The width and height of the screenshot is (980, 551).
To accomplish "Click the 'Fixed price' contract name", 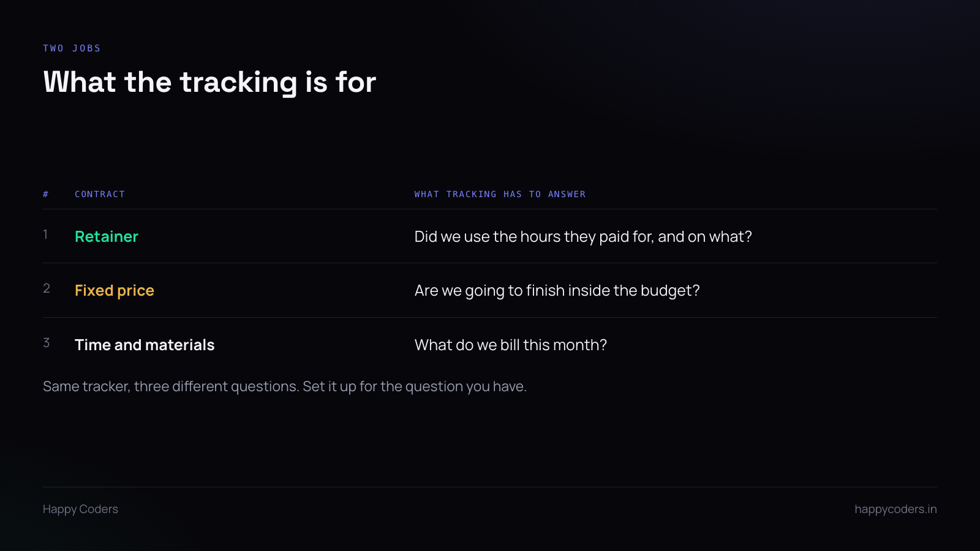I will point(115,290).
